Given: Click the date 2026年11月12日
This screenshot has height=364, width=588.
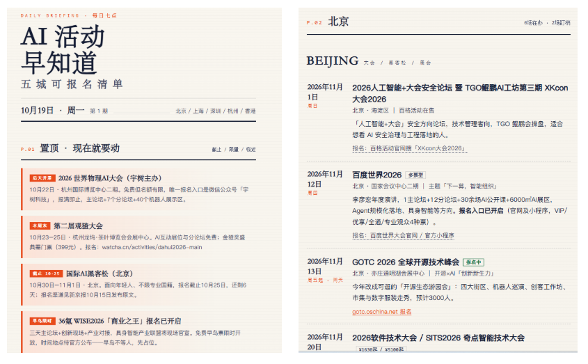Looking at the screenshot, I should point(325,179).
